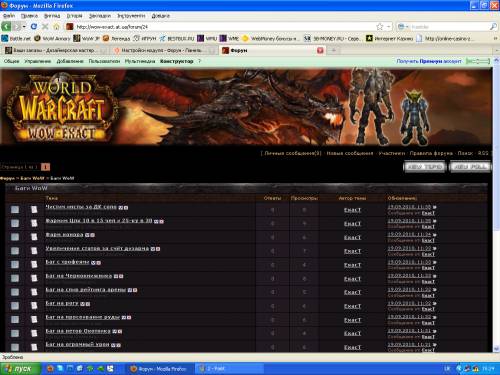The image size is (500, 375).
Task: Switch to the Настройки модуля tab
Action: (x=161, y=50)
